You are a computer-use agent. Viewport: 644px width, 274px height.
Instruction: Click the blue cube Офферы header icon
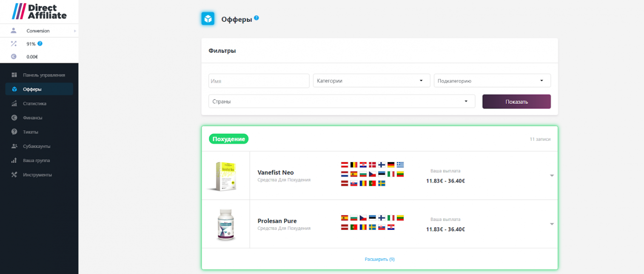208,19
